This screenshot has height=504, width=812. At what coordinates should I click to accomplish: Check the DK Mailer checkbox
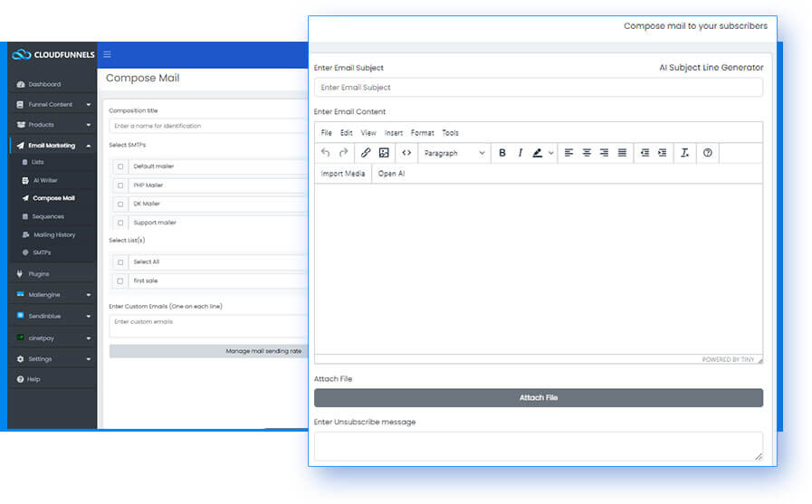[x=120, y=204]
